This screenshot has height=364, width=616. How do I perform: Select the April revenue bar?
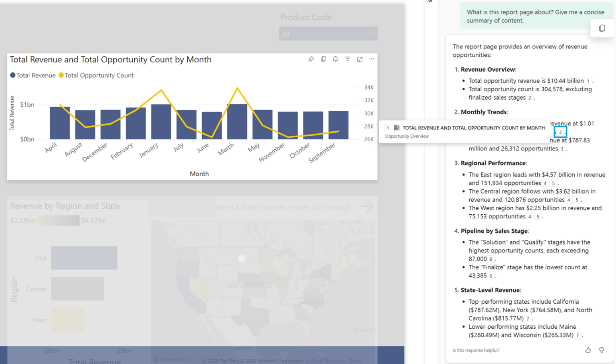coord(60,123)
